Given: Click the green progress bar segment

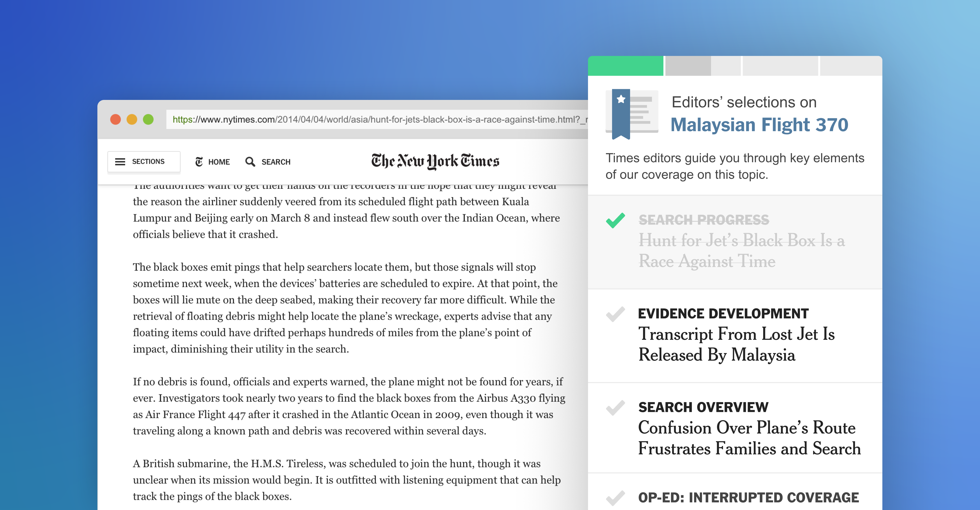Looking at the screenshot, I should [625, 66].
